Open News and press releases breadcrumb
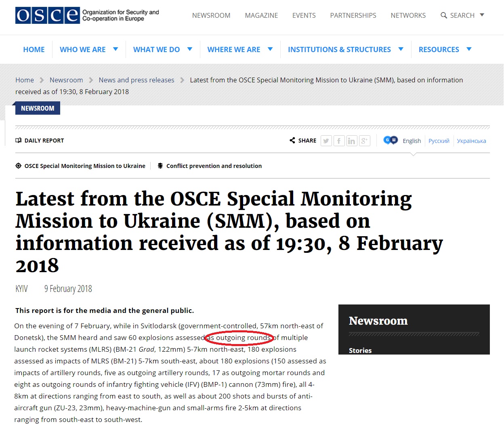Image resolution: width=504 pixels, height=424 pixels. click(136, 80)
